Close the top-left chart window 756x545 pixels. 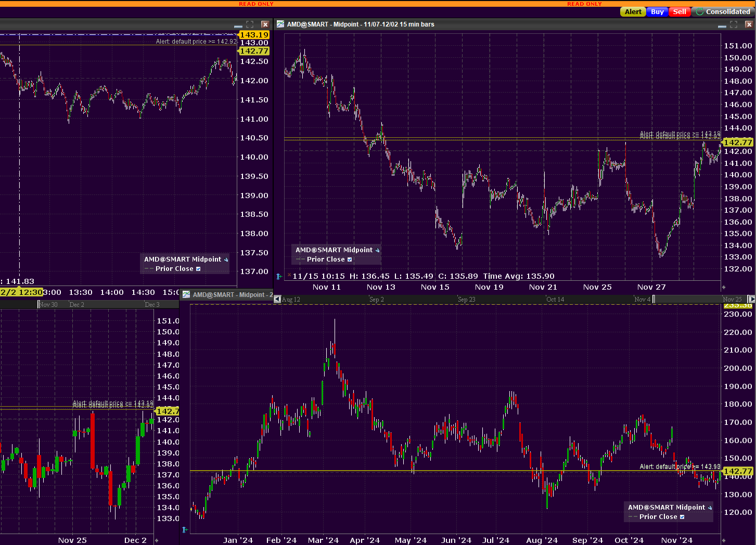point(265,24)
